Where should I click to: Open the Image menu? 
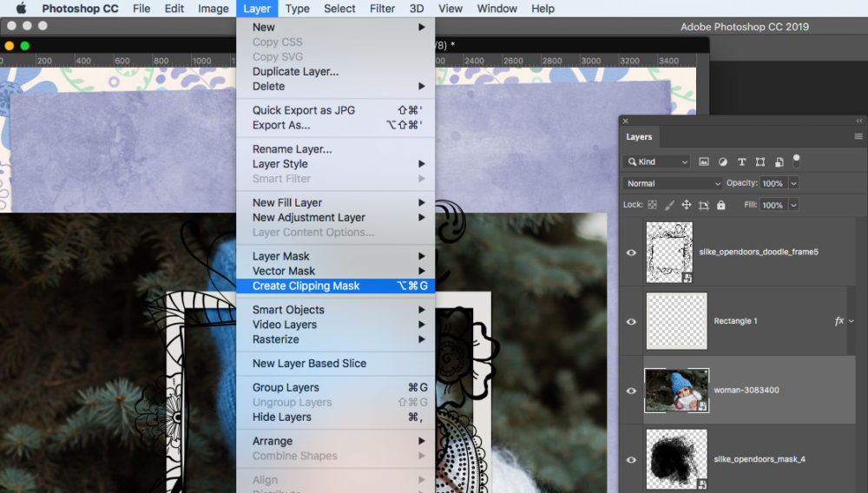tap(214, 9)
